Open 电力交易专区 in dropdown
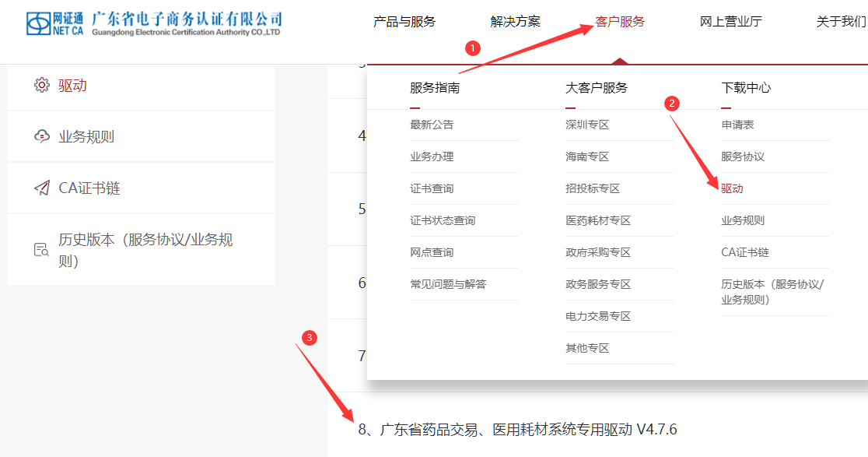Image resolution: width=868 pixels, height=457 pixels. coord(598,316)
